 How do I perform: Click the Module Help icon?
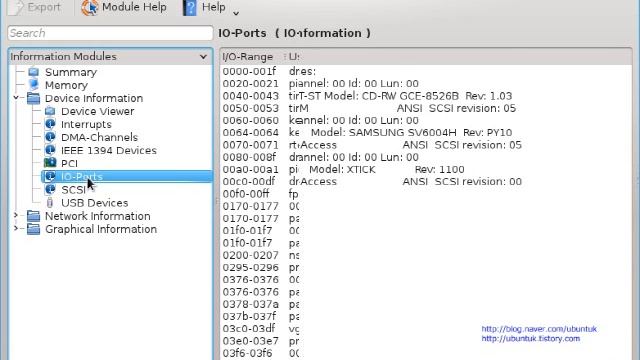click(89, 7)
